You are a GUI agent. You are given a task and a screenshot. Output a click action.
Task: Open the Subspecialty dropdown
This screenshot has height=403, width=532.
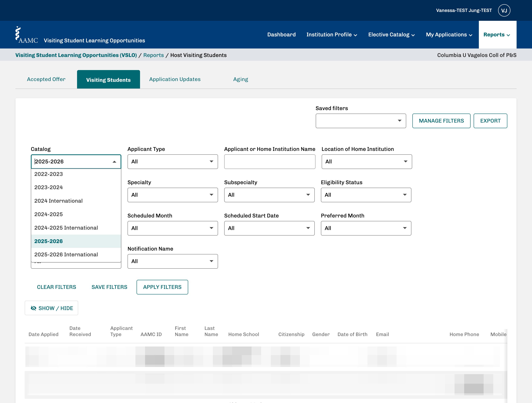point(269,195)
